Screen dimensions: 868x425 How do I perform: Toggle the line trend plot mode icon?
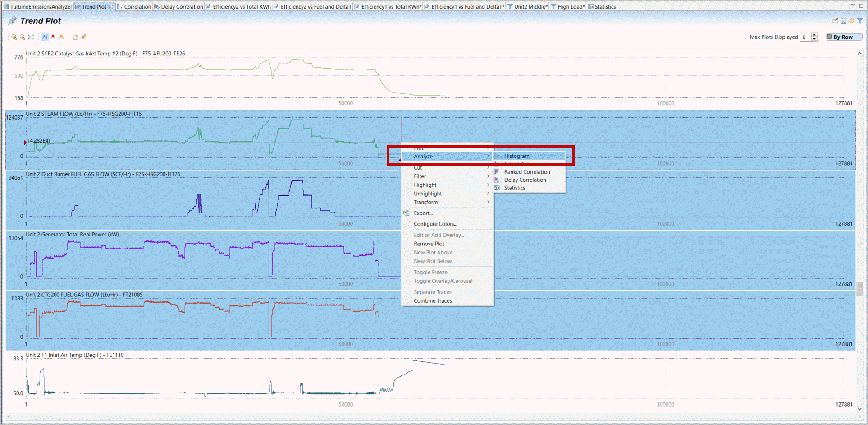click(45, 37)
